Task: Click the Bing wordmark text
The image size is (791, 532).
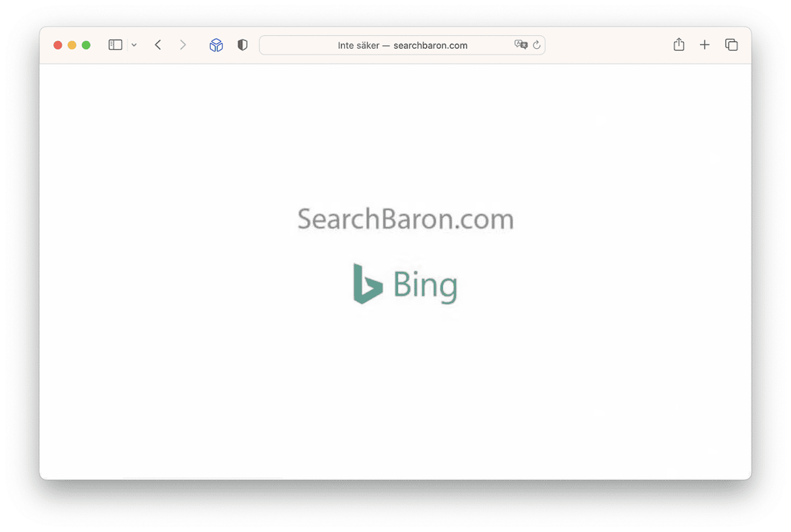Action: click(425, 286)
